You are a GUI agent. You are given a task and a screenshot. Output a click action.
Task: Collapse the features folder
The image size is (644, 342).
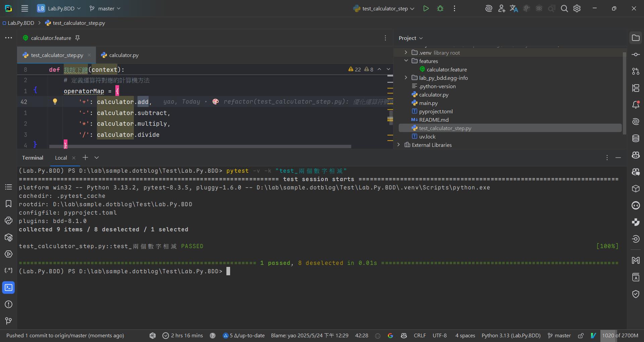(x=406, y=61)
